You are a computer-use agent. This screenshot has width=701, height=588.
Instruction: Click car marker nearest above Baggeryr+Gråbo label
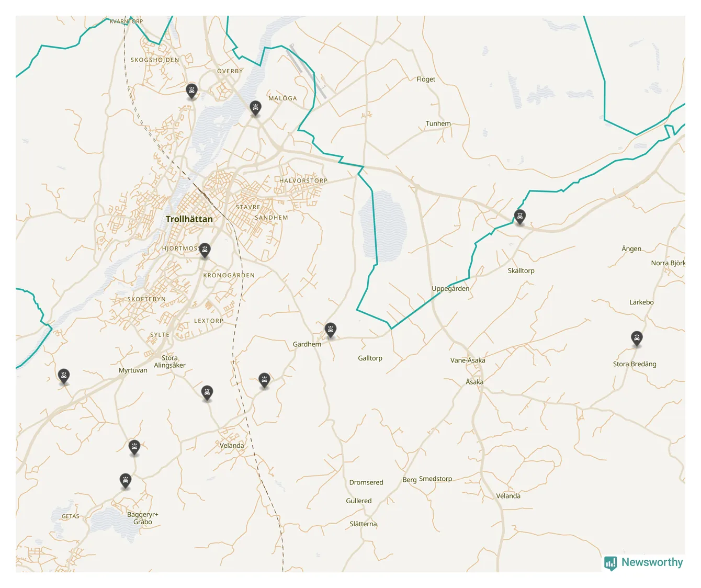tap(126, 480)
